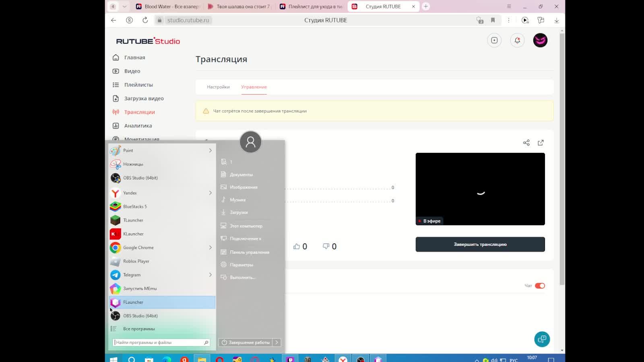Open KLauncher entry
This screenshot has height=362, width=644.
(x=162, y=234)
